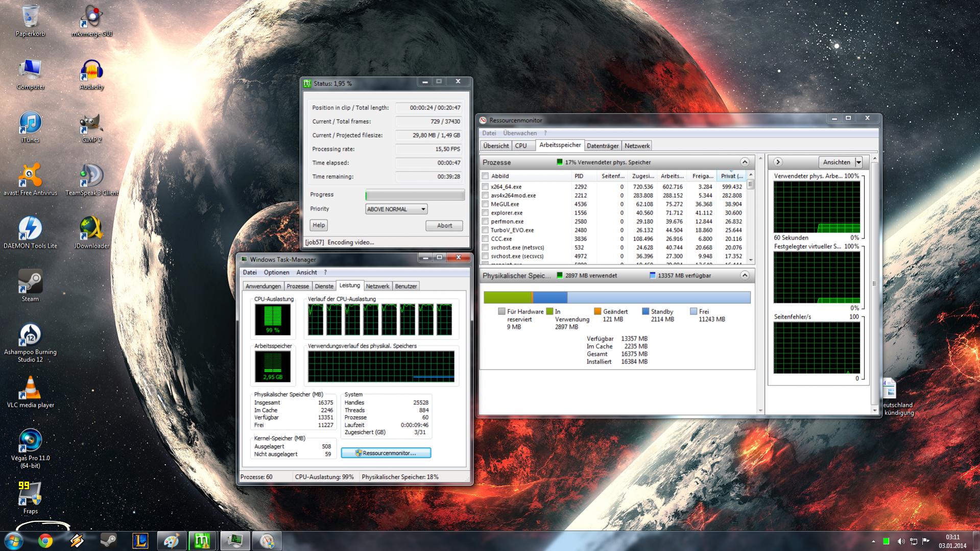Open the Steam desktop shortcut
This screenshot has height=551, width=980.
click(x=30, y=286)
